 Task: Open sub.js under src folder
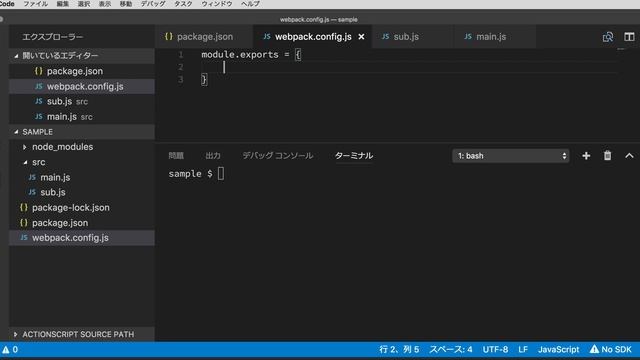[82, 192]
